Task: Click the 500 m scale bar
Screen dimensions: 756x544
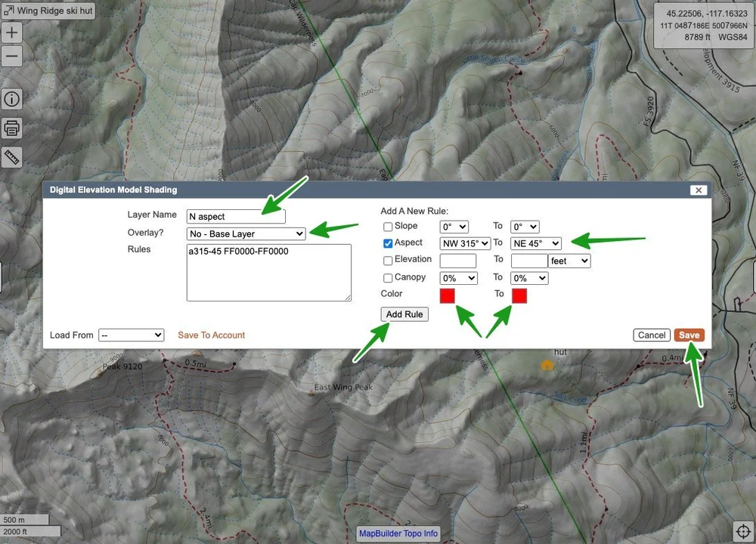Action: pyautogui.click(x=24, y=519)
